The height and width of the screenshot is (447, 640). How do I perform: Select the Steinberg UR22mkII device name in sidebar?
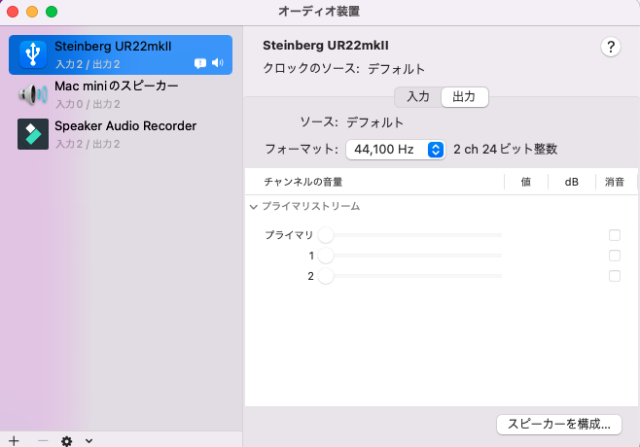pyautogui.click(x=113, y=46)
